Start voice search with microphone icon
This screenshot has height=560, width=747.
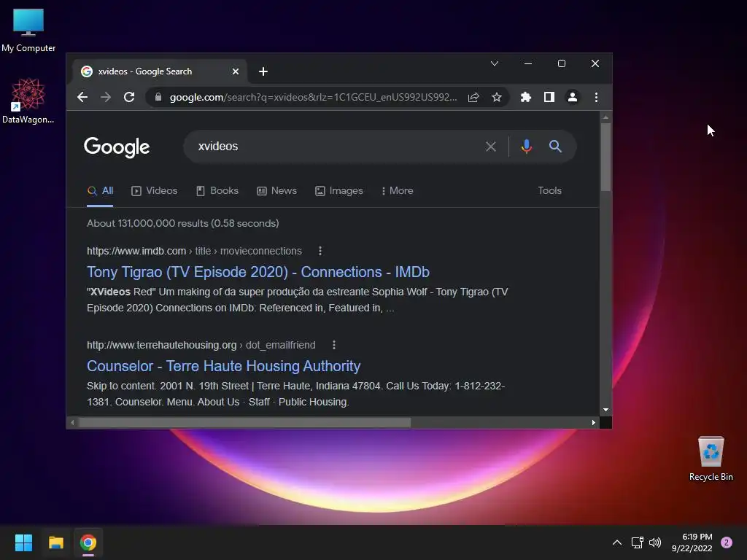(x=527, y=146)
